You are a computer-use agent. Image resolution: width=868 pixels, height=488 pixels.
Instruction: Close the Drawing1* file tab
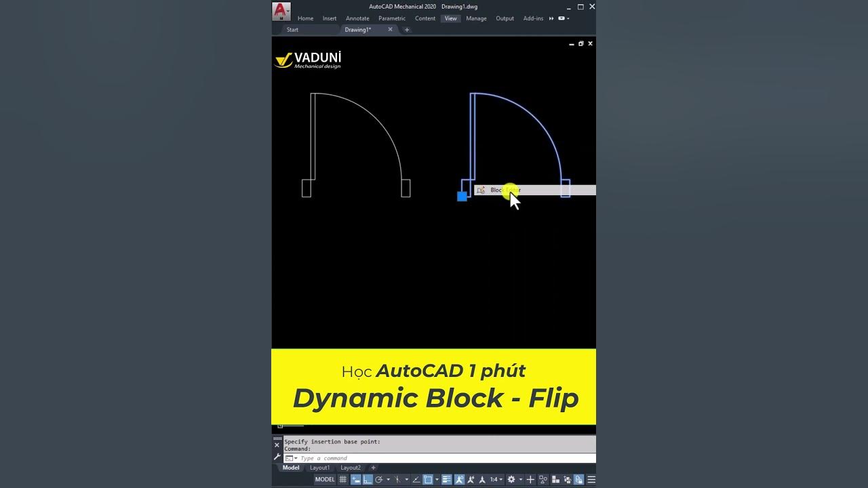click(390, 29)
